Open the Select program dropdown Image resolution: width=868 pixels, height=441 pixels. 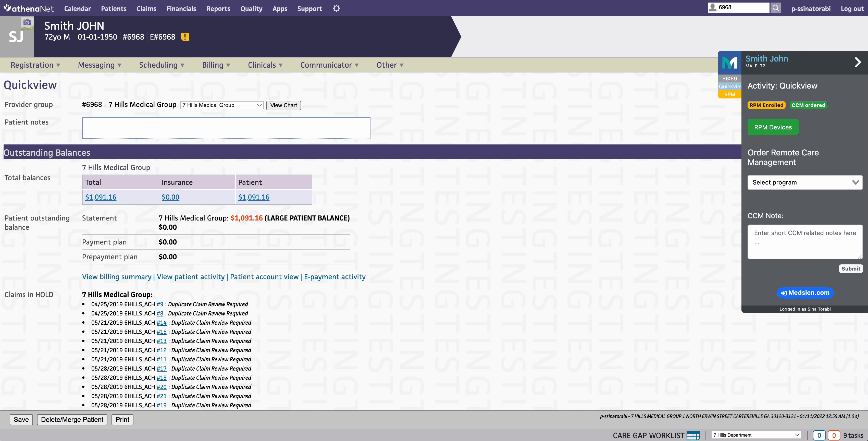(805, 182)
